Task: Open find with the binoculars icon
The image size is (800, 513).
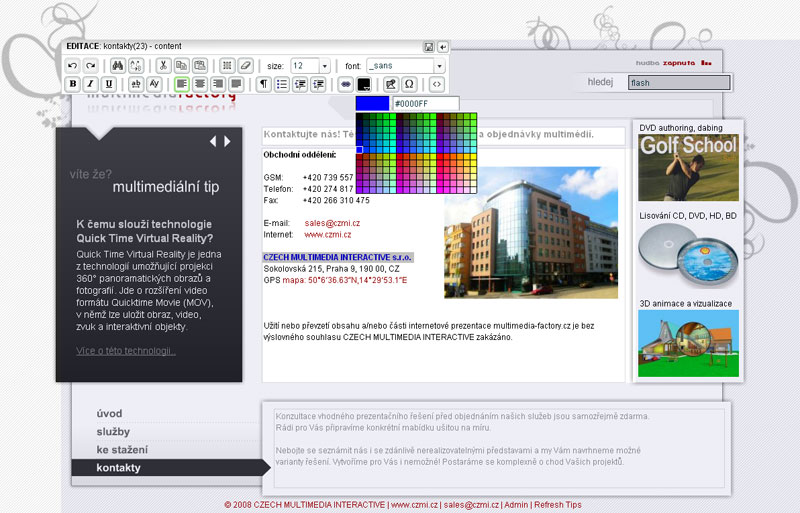Action: pos(118,66)
